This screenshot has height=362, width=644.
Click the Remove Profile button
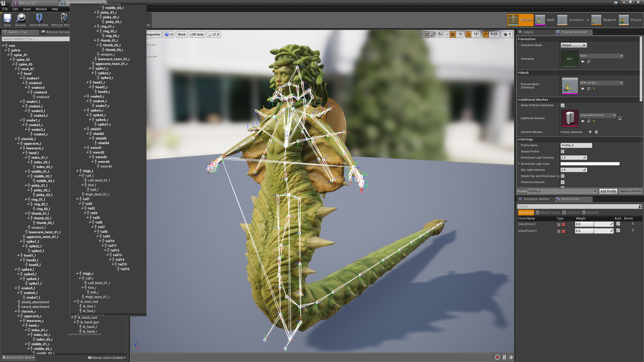[x=630, y=191]
